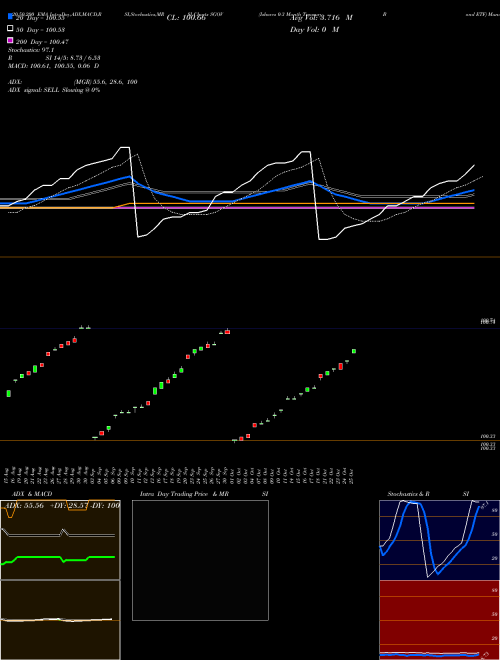This screenshot has width=500, height=660.
Task: Click the last green candlestick on the price chart
Action: [x=354, y=351]
